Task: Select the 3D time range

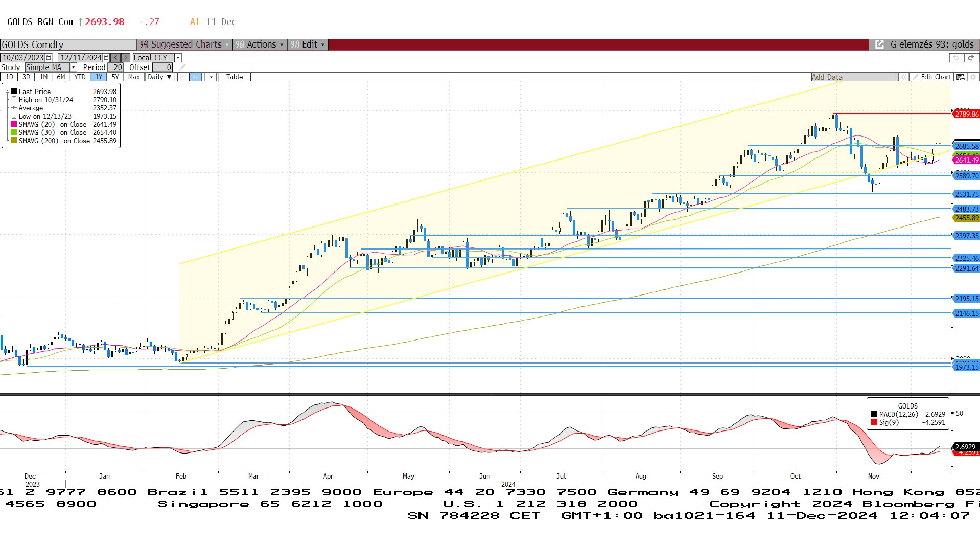Action: 26,77
